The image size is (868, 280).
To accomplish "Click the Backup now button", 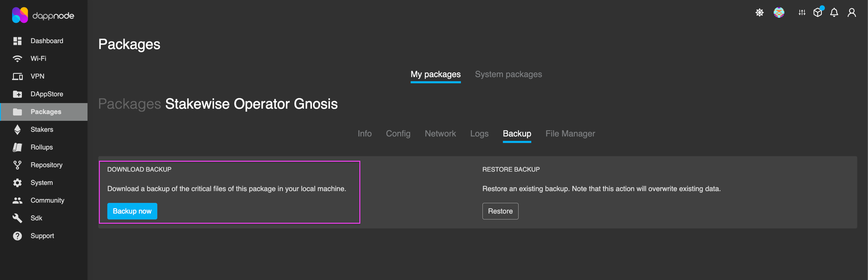I will pyautogui.click(x=132, y=211).
